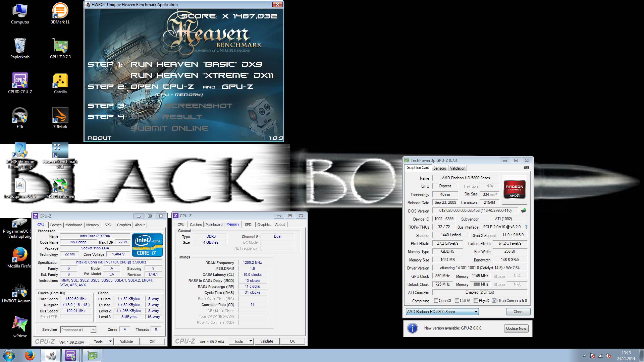The image size is (644, 362).
Task: Switch to the GPU-Z Sensors tab
Action: click(x=439, y=168)
